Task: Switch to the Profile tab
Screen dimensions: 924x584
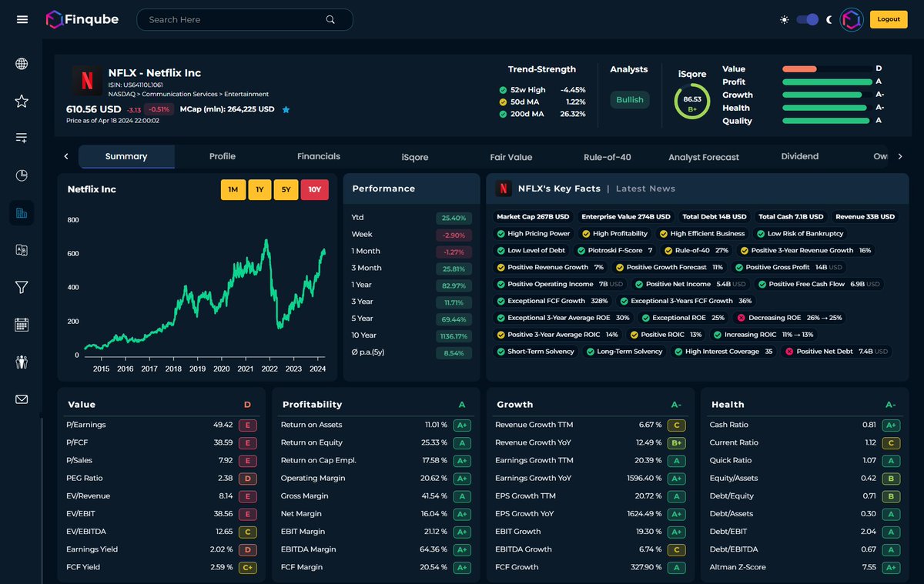Action: point(223,156)
